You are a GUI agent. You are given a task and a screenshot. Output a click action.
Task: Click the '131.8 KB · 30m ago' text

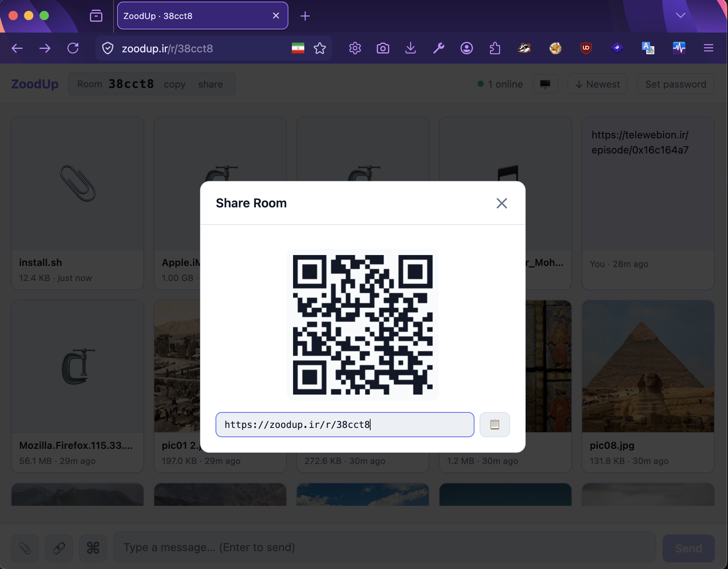tap(629, 461)
